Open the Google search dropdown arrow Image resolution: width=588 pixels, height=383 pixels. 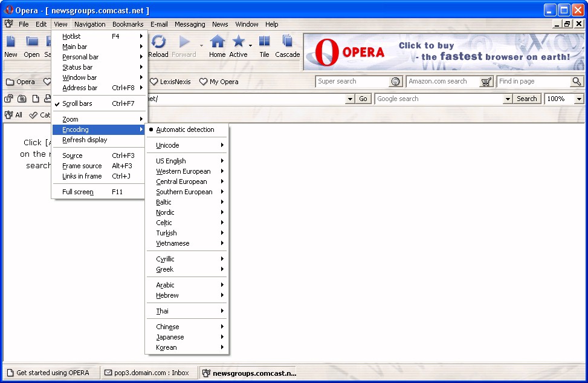(x=508, y=99)
